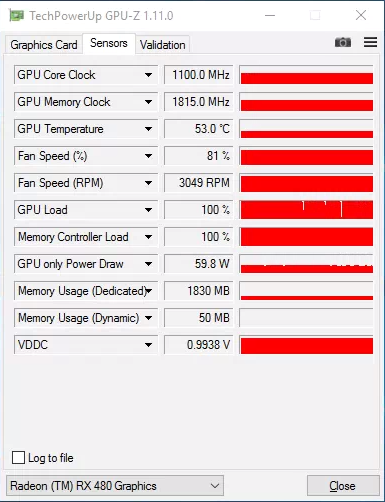Switch to the Validation tab
This screenshot has height=502, width=385.
(162, 45)
